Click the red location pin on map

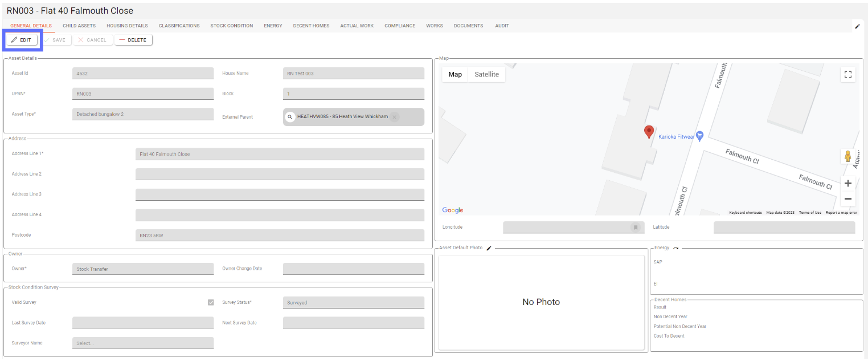click(x=649, y=132)
